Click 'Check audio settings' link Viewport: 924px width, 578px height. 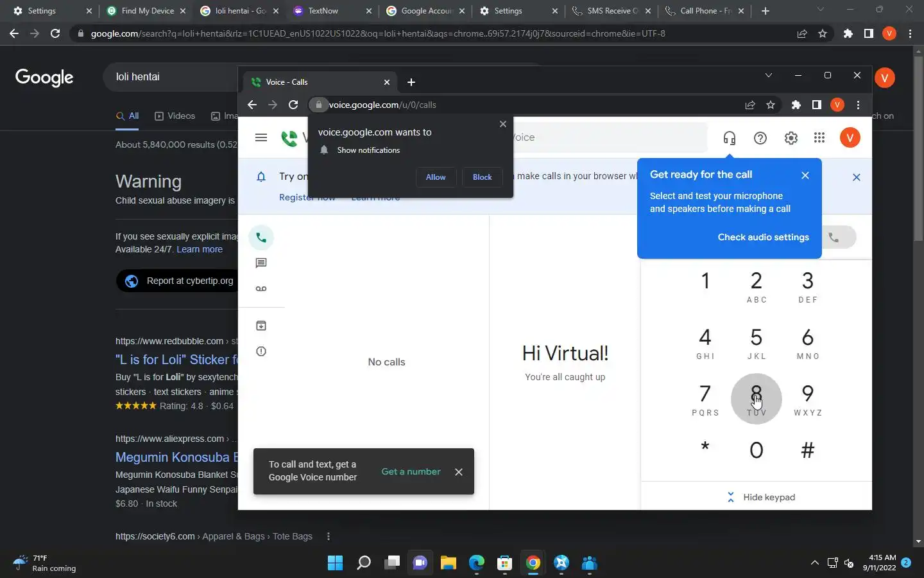tap(764, 237)
